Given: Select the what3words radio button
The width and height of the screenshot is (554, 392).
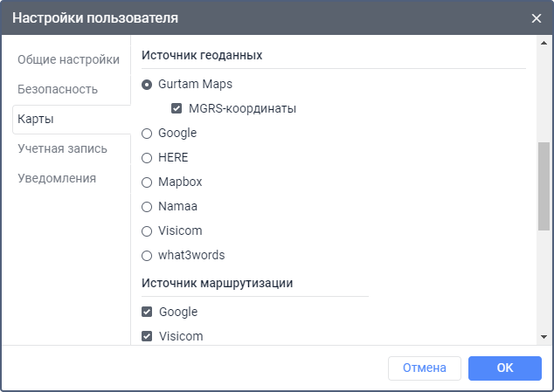Looking at the screenshot, I should [x=147, y=256].
